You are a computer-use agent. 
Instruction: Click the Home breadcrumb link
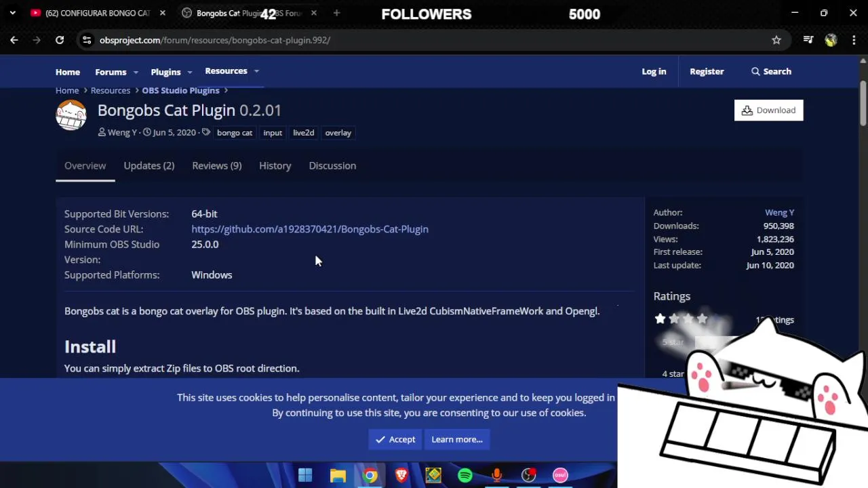pyautogui.click(x=67, y=90)
